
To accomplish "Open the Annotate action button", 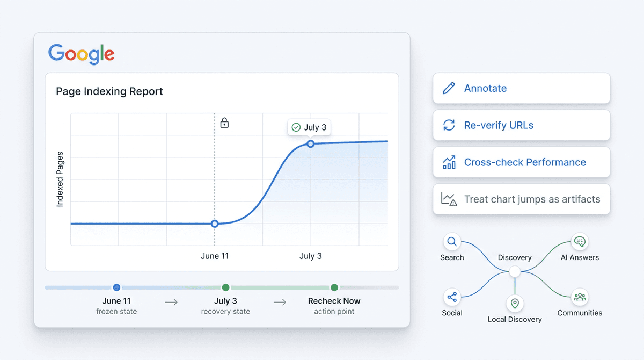I will click(x=521, y=88).
